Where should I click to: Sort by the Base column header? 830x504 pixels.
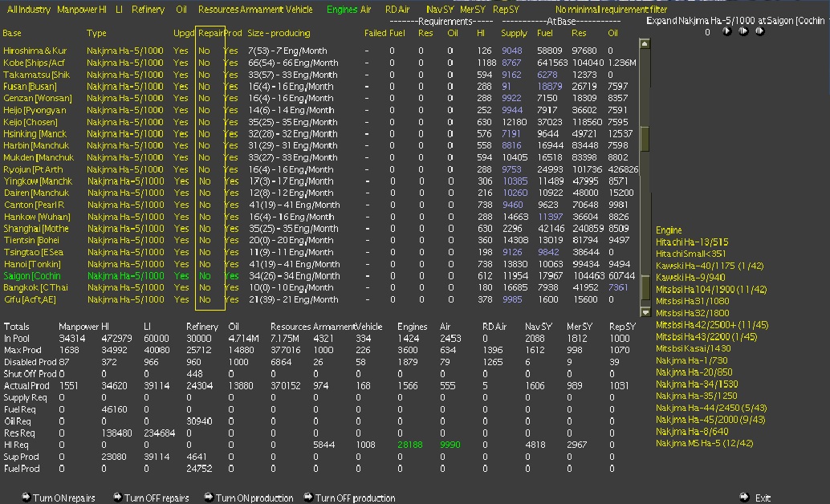click(x=12, y=34)
